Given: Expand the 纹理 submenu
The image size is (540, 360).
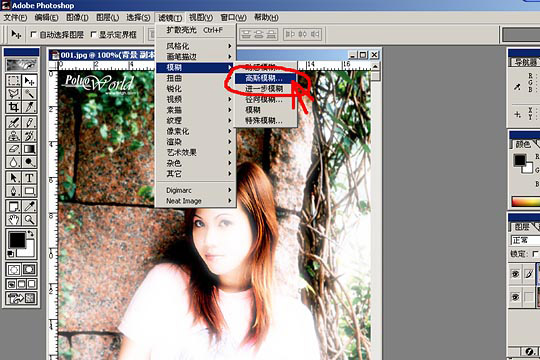Looking at the screenshot, I should click(x=196, y=121).
